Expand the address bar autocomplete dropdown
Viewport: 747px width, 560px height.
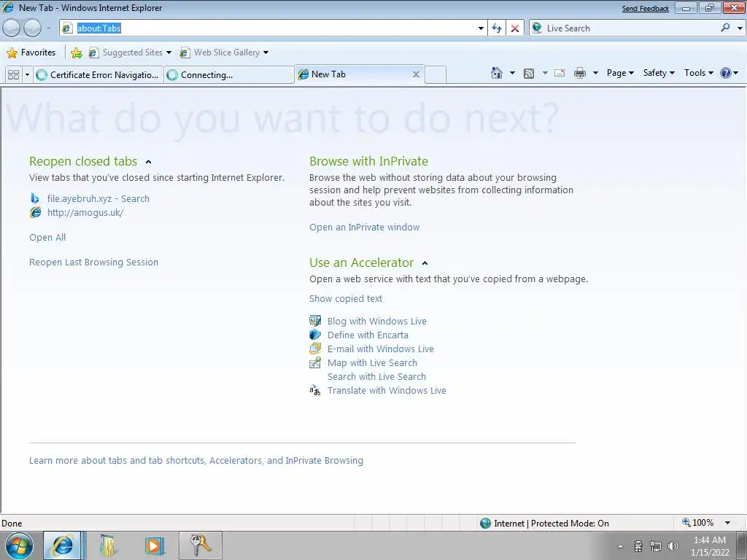481,28
